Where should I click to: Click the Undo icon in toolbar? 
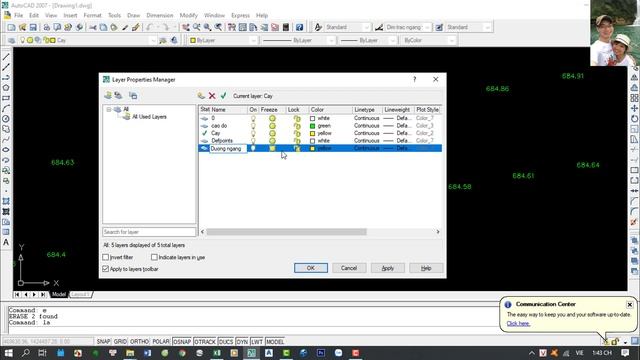[x=149, y=27]
